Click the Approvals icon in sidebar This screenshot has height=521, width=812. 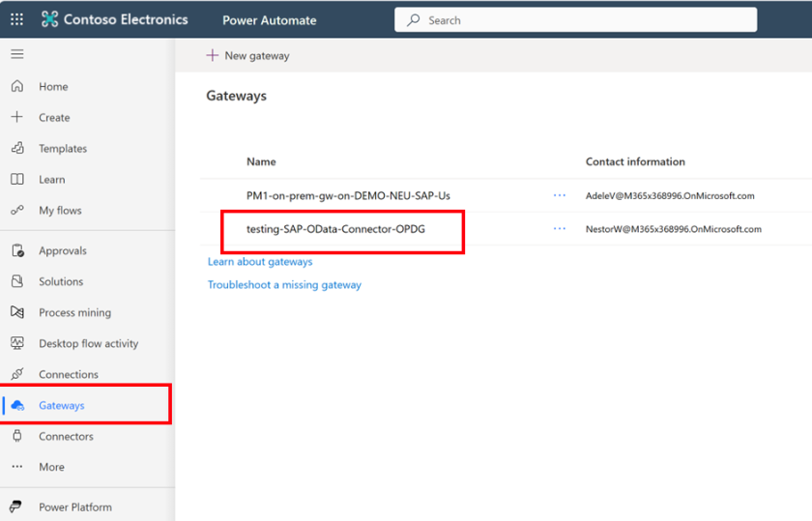point(16,251)
